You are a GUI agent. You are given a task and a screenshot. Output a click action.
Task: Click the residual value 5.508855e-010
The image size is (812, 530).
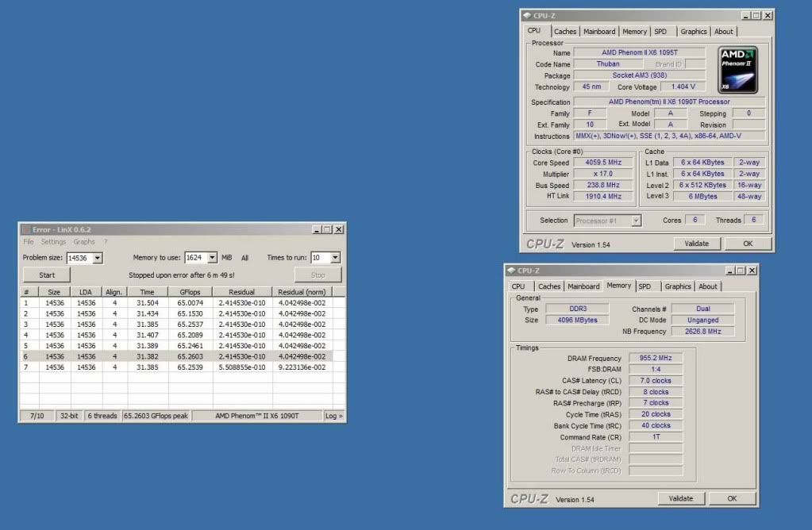click(x=242, y=367)
